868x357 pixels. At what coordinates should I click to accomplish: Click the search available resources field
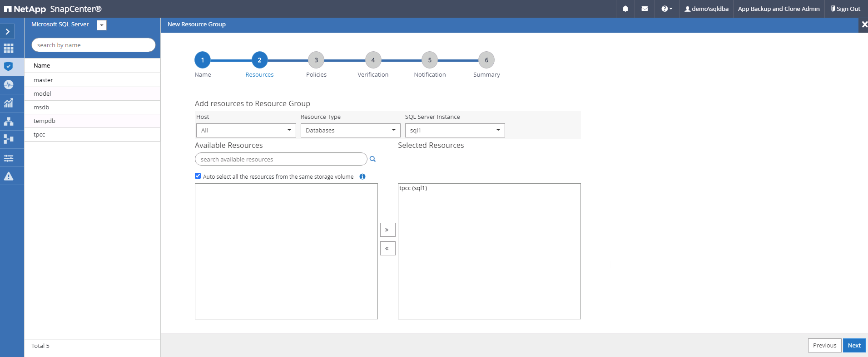point(281,159)
